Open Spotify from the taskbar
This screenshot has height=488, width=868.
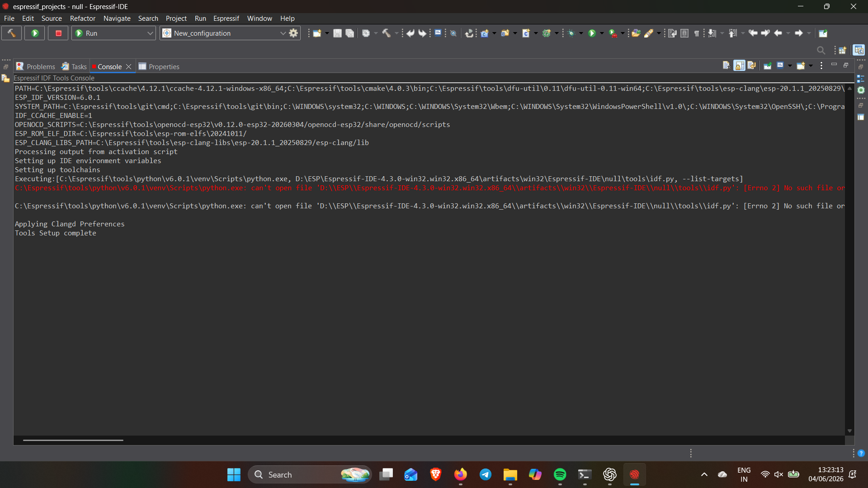(x=560, y=474)
